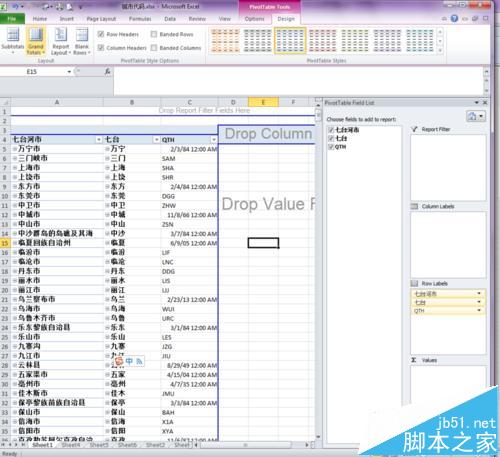Image resolution: width=500 pixels, height=457 pixels.
Task: Enable the Banded Columns checkbox
Action: (x=154, y=48)
